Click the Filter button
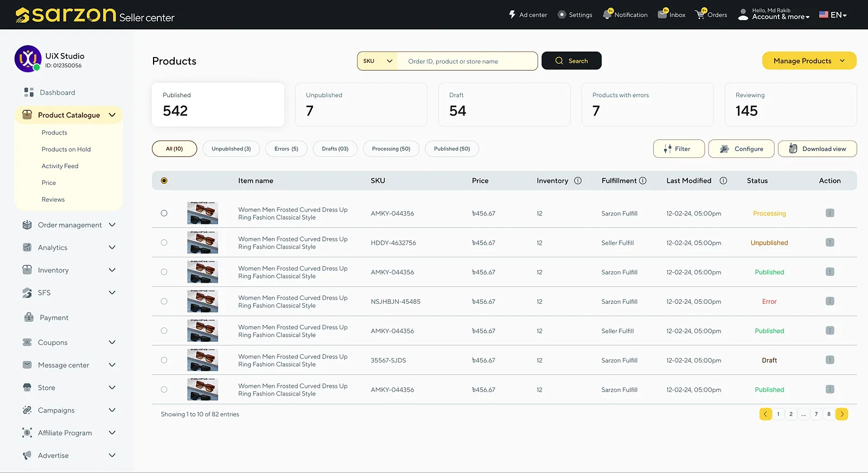The image size is (868, 473). tap(679, 149)
